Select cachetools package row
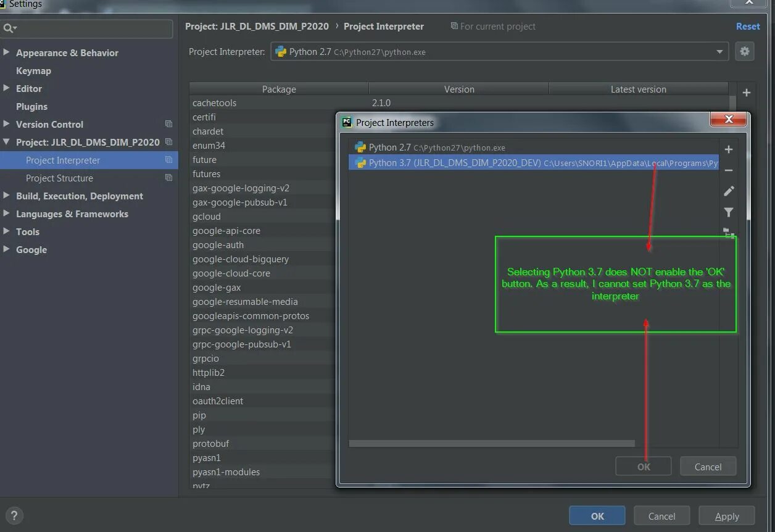Screen dimensions: 775x532 click(214, 102)
